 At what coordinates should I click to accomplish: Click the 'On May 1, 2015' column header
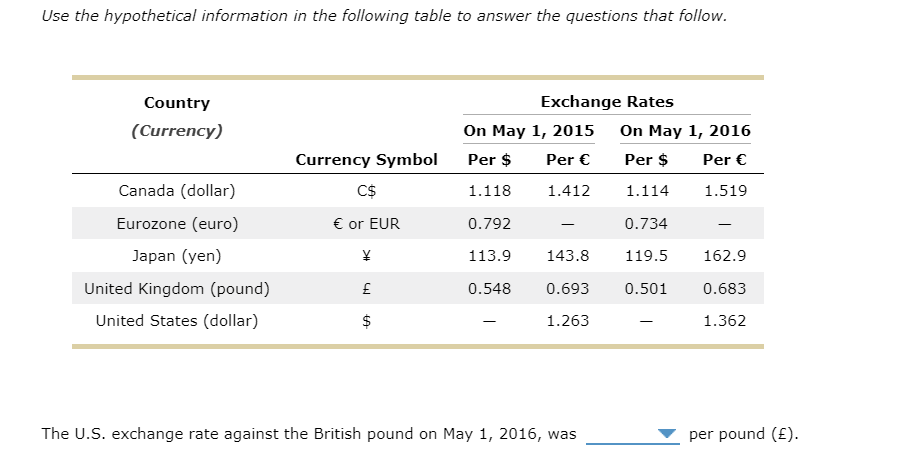tap(529, 131)
